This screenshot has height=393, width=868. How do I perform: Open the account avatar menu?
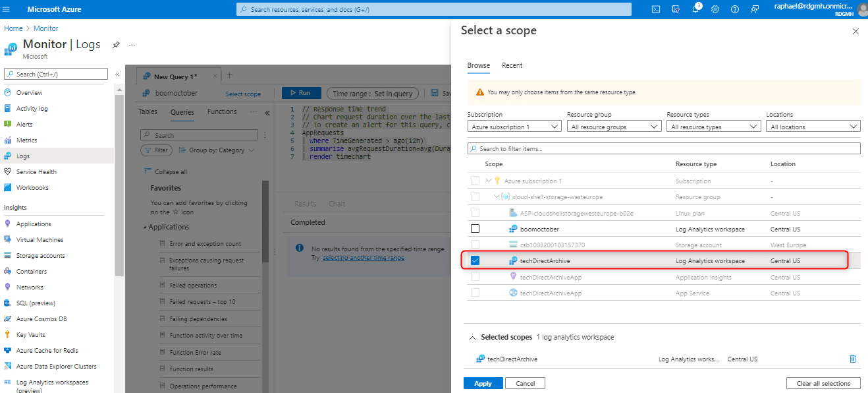click(862, 9)
